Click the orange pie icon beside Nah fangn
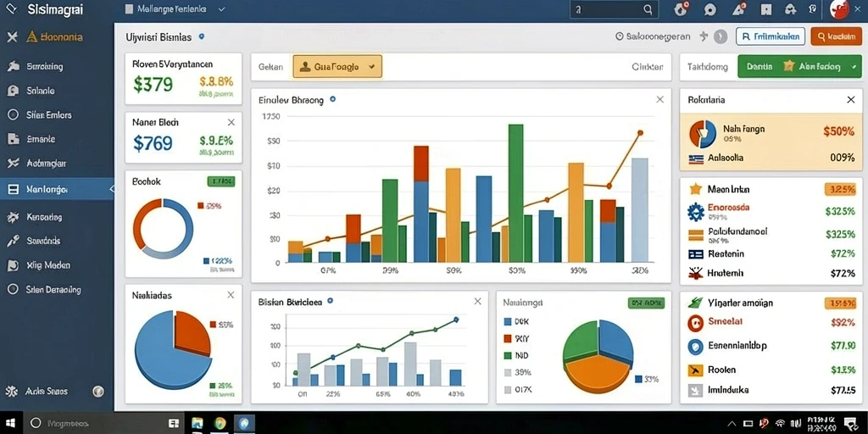The width and height of the screenshot is (868, 434). coord(703,134)
